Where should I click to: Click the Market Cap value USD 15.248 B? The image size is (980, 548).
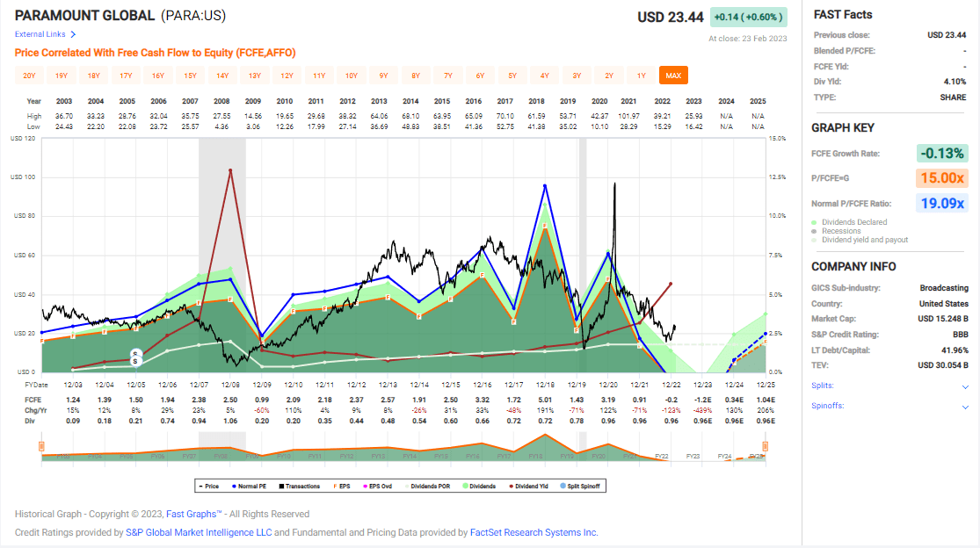942,319
